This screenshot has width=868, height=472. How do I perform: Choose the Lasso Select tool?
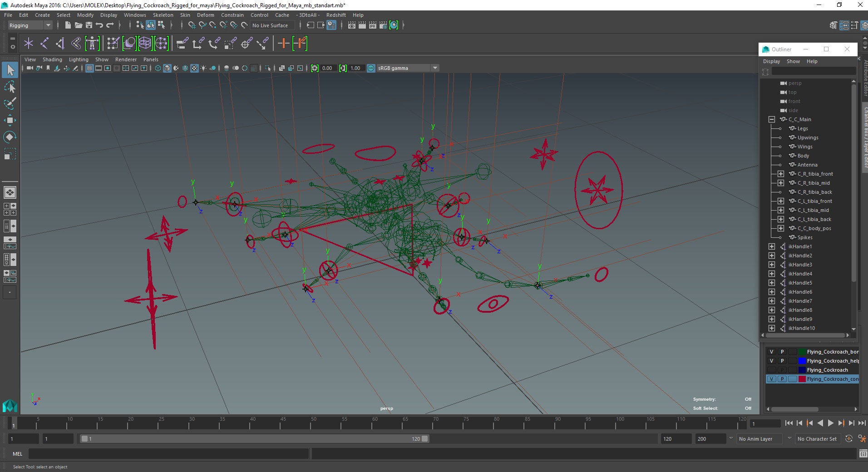pyautogui.click(x=10, y=87)
